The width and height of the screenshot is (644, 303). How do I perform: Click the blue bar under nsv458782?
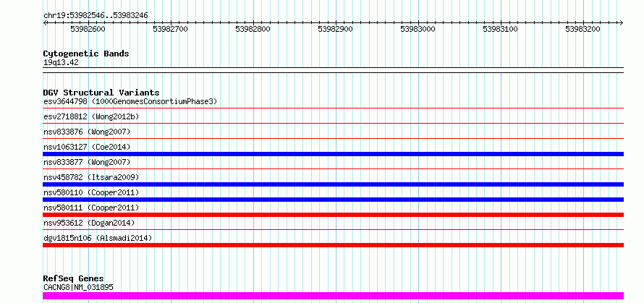coord(333,184)
